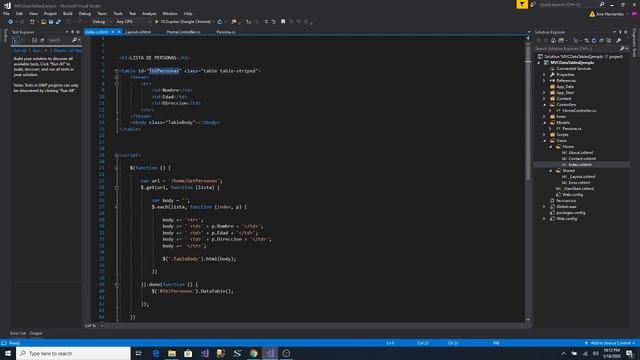The height and width of the screenshot is (360, 640).
Task: Open the IIS Express browser dropdown arrow
Action: click(213, 22)
